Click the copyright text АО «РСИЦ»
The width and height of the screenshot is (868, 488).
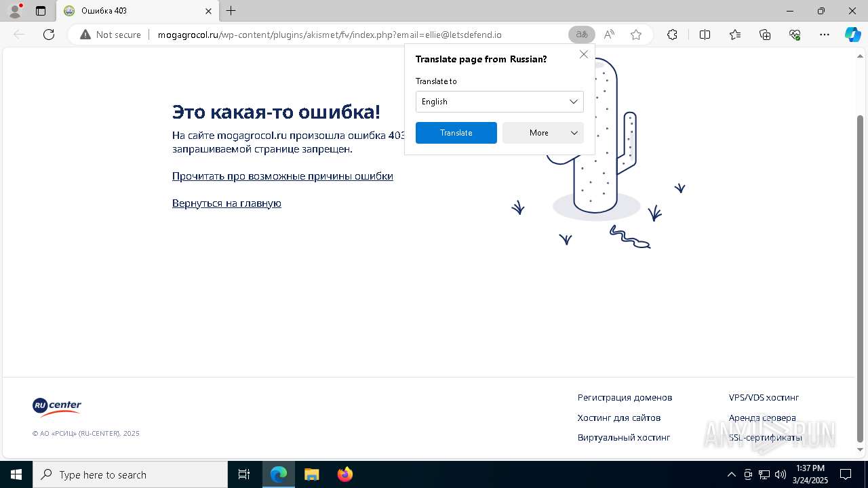[85, 434]
